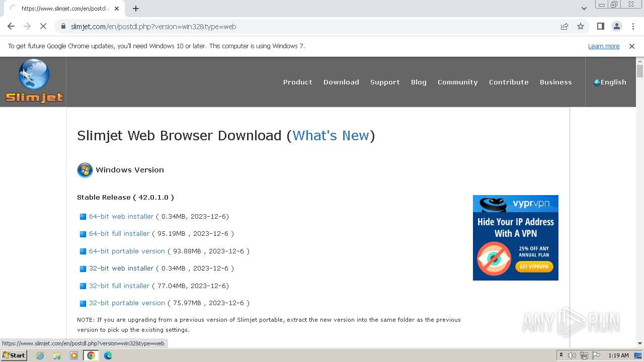Bookmark this tab star icon
Screen dimensions: 644x362
click(581, 27)
